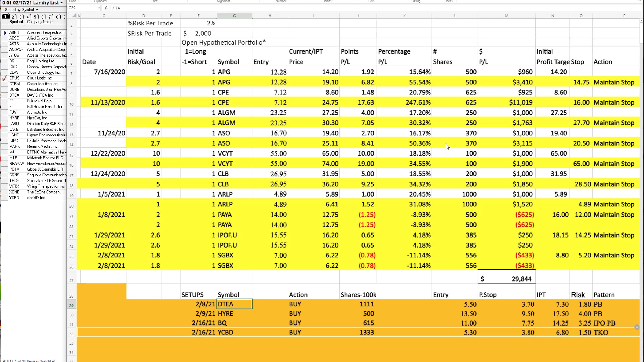Select CRUS Cirrus Logic in the watchlist
This screenshot has height=362, width=644.
coord(38,78)
